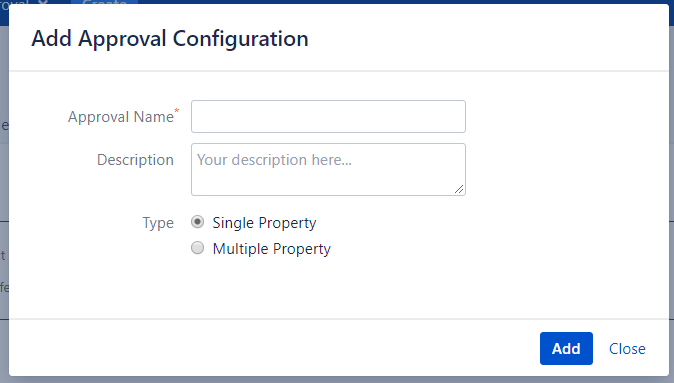The width and height of the screenshot is (674, 383).
Task: Click the Approval Name text field
Action: tap(328, 116)
